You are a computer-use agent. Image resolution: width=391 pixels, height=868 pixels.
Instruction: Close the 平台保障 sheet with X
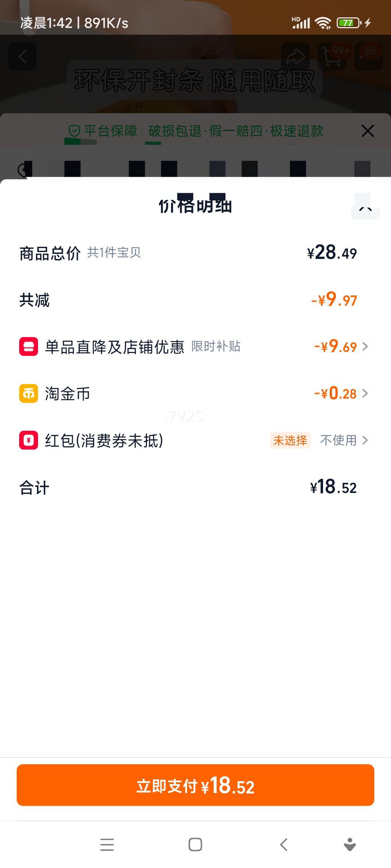pos(367,131)
